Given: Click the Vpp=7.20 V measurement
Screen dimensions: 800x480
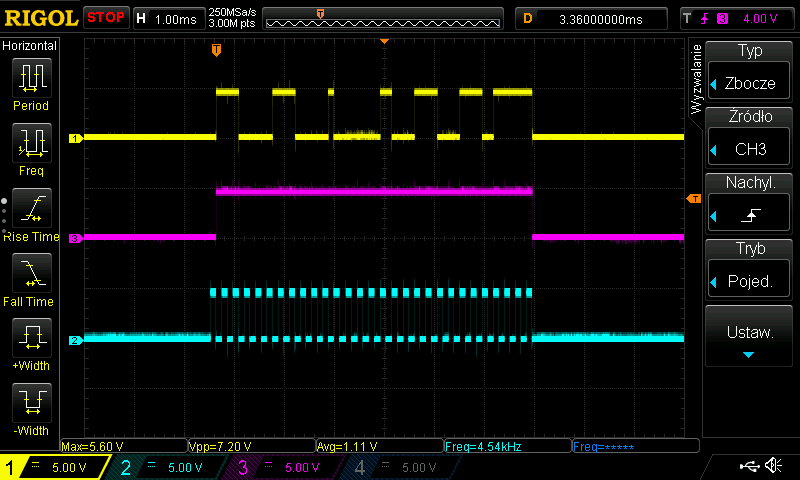Looking at the screenshot, I should pyautogui.click(x=252, y=446).
